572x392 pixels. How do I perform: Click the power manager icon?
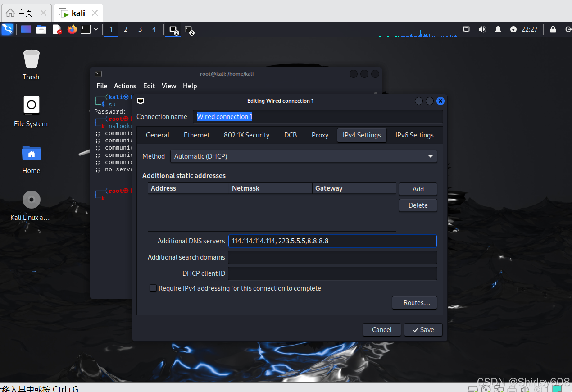click(513, 29)
